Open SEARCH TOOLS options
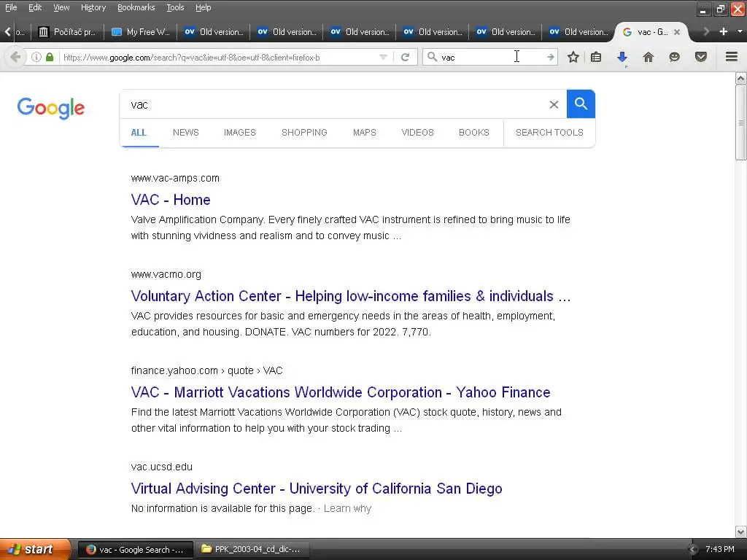The width and height of the screenshot is (747, 560). pyautogui.click(x=549, y=133)
